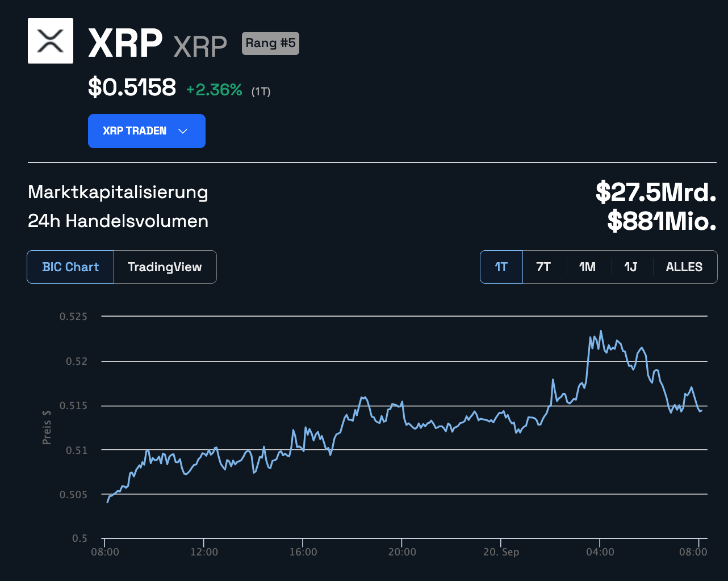Click the $27.5Mrd. market cap value
This screenshot has width=728, height=581.
(656, 192)
